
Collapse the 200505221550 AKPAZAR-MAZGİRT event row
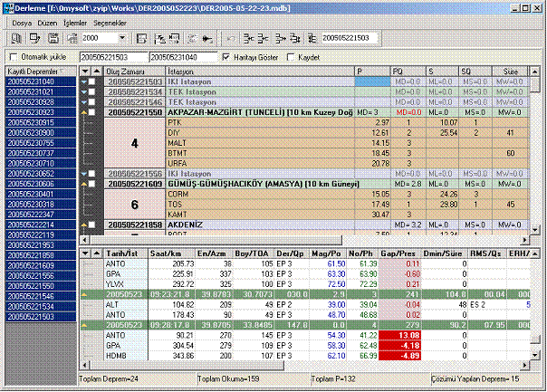[84, 111]
